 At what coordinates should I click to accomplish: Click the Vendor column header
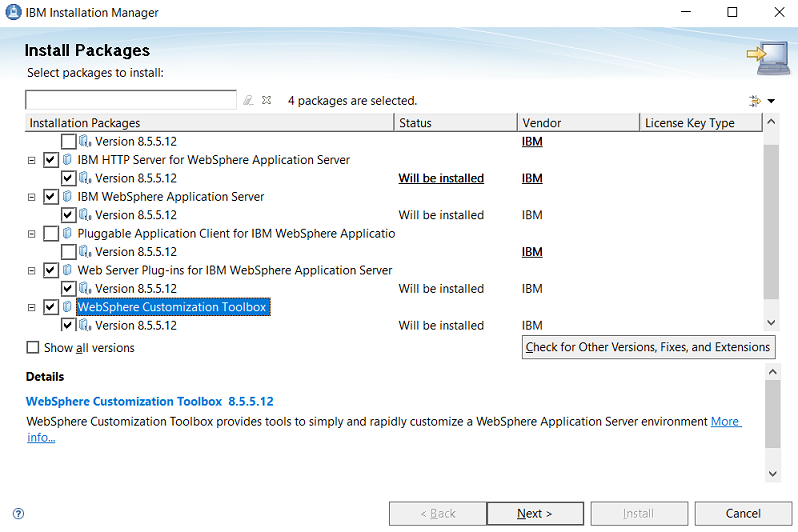[x=578, y=123]
